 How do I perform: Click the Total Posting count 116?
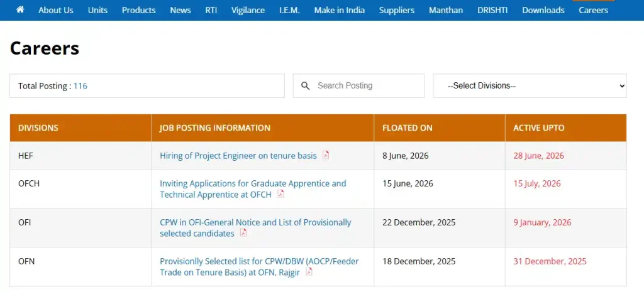click(x=80, y=86)
